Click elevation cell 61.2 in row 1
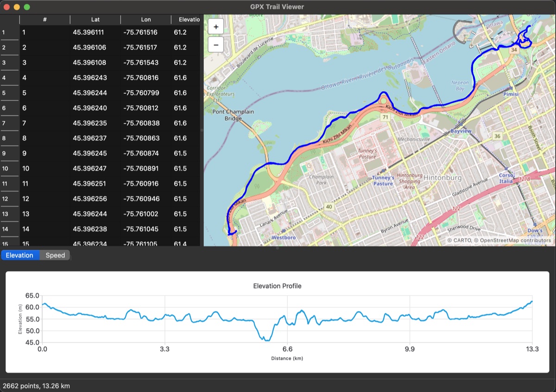 click(186, 32)
